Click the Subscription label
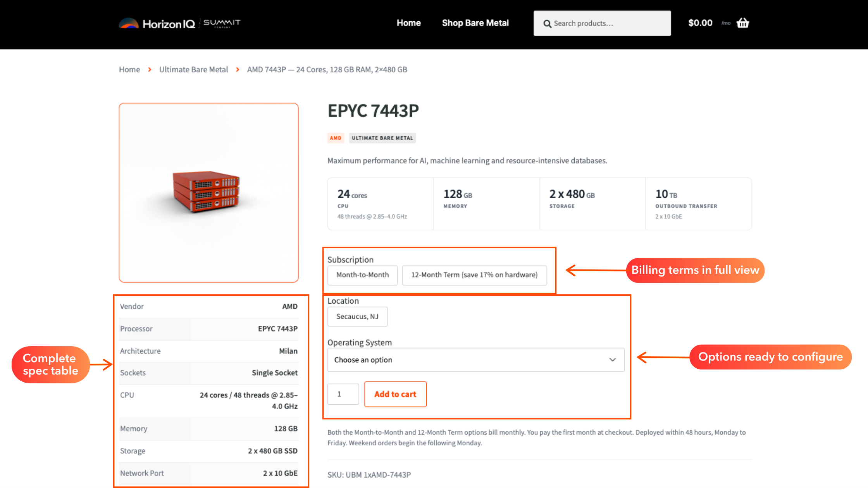Screen dimensions: 868x488 tap(350, 259)
